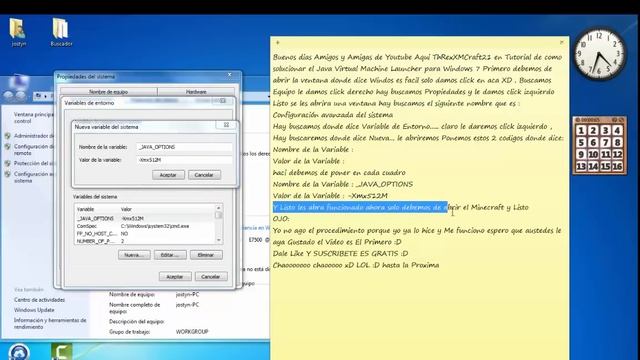Go back in the Control Panel window
Image resolution: width=640 pixels, height=360 pixels.
pyautogui.click(x=8, y=96)
